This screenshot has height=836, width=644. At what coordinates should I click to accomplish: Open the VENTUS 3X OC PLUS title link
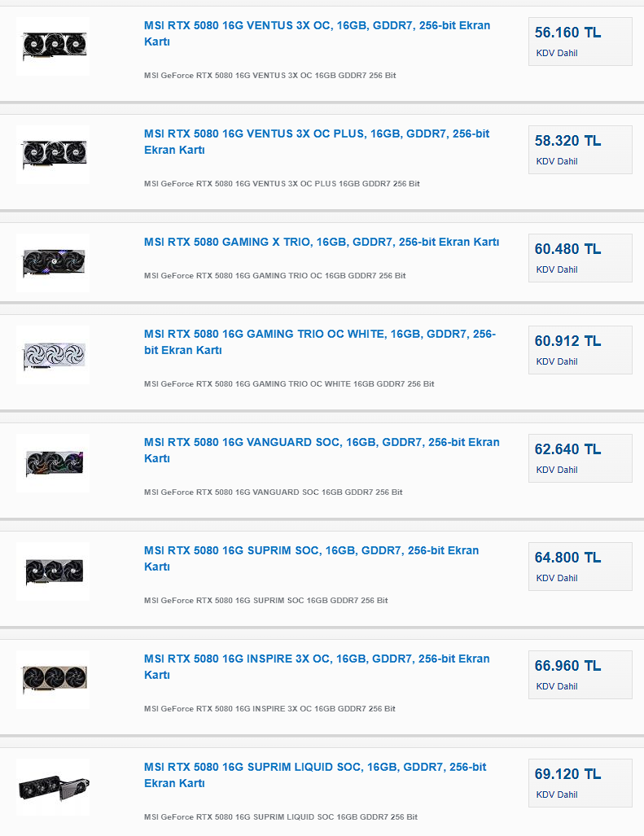point(317,142)
